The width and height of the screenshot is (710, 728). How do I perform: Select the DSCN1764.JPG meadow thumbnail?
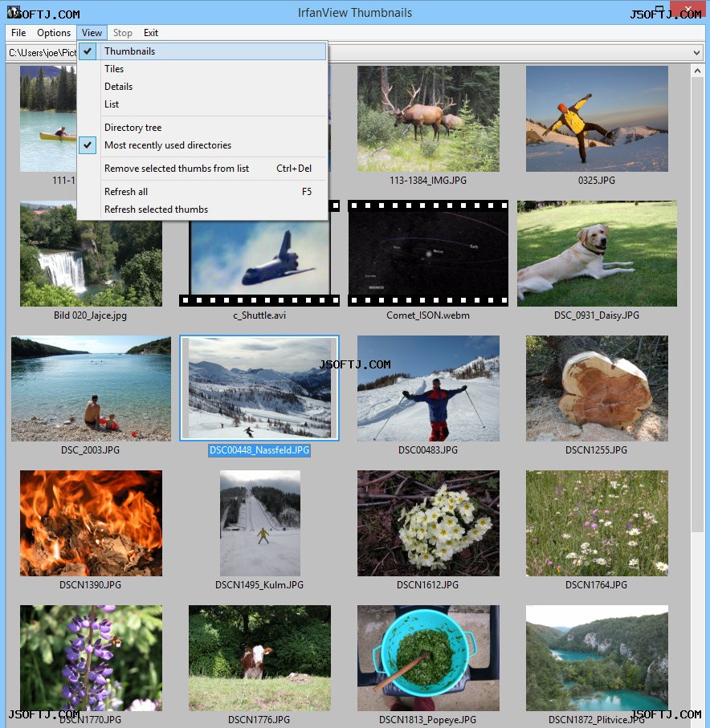[597, 523]
